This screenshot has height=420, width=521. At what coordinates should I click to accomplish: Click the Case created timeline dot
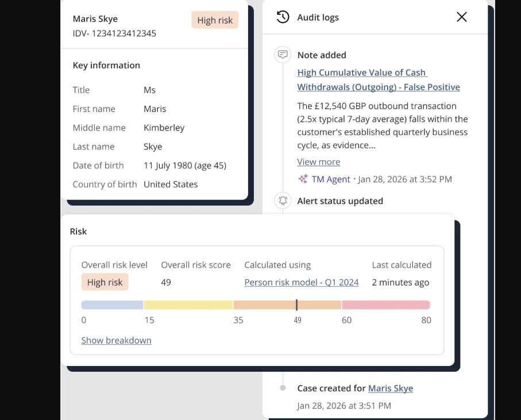283,388
